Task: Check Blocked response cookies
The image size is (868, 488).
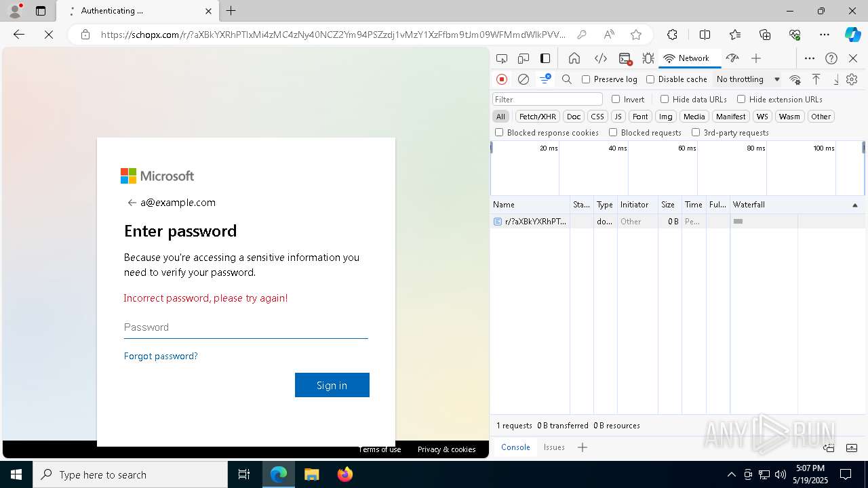Action: pos(499,133)
